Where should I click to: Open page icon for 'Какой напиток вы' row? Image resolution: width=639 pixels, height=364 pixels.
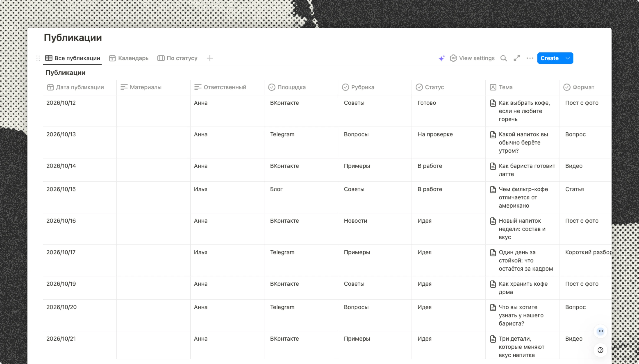tap(493, 135)
